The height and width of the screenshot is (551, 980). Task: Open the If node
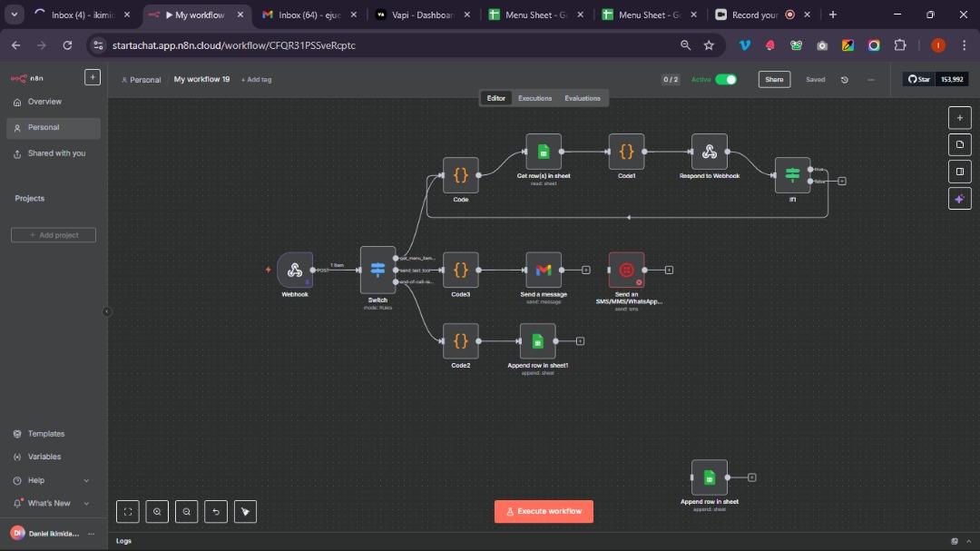[x=792, y=175]
